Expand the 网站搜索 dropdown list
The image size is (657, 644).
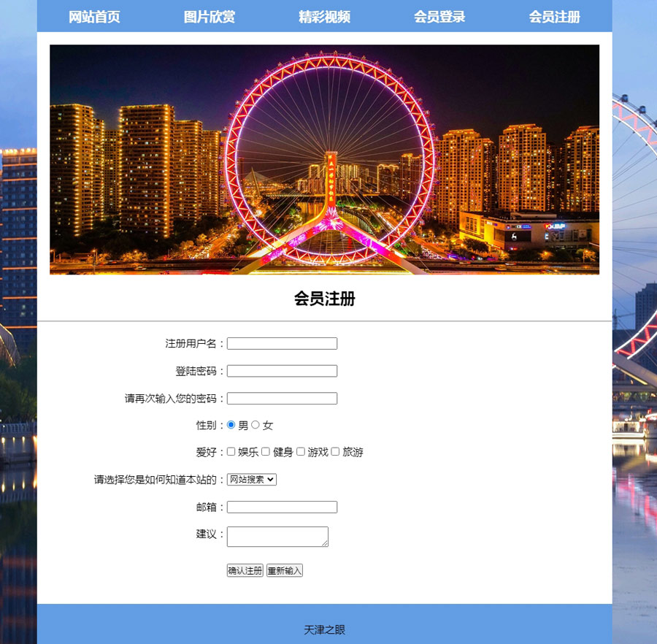(x=252, y=480)
